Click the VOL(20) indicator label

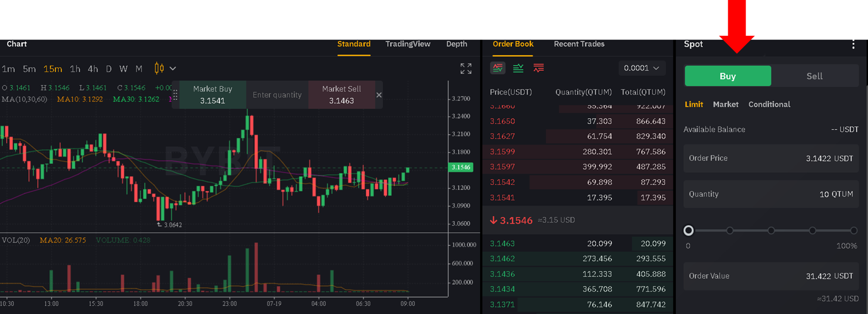coord(16,240)
